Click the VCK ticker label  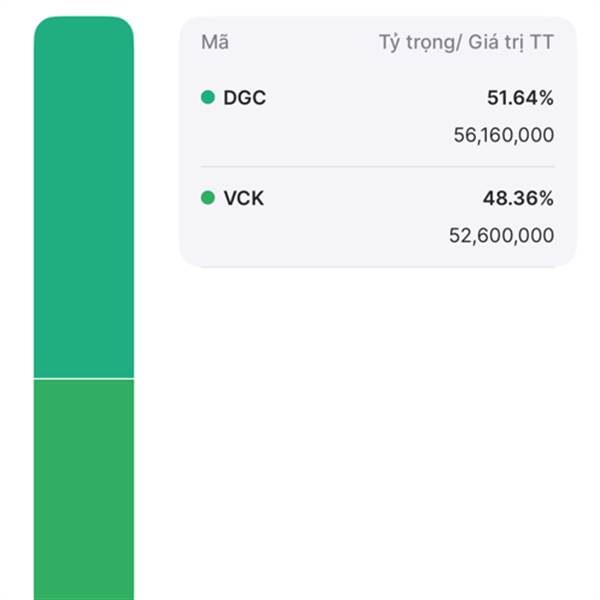[x=245, y=198]
